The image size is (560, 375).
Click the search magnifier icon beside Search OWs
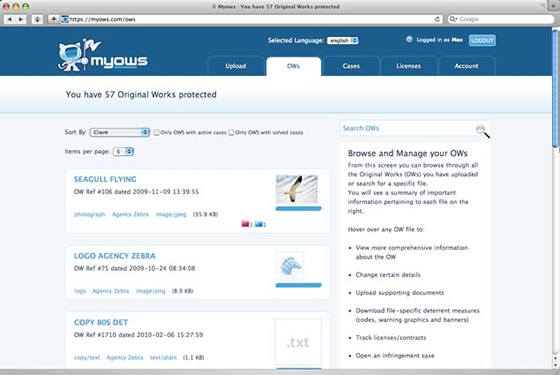pyautogui.click(x=482, y=130)
